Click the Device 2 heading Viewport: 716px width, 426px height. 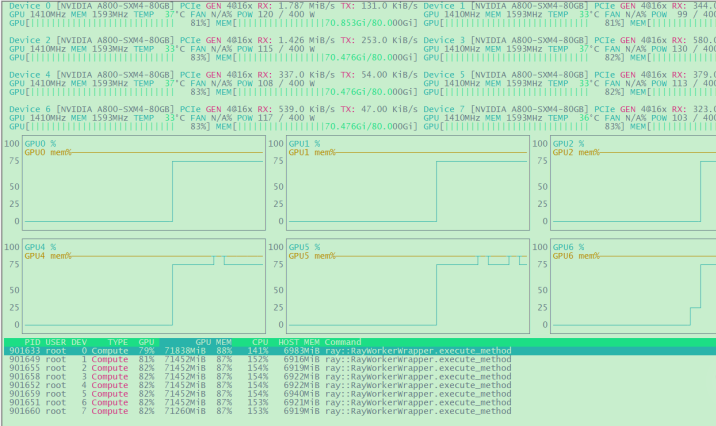[30, 40]
